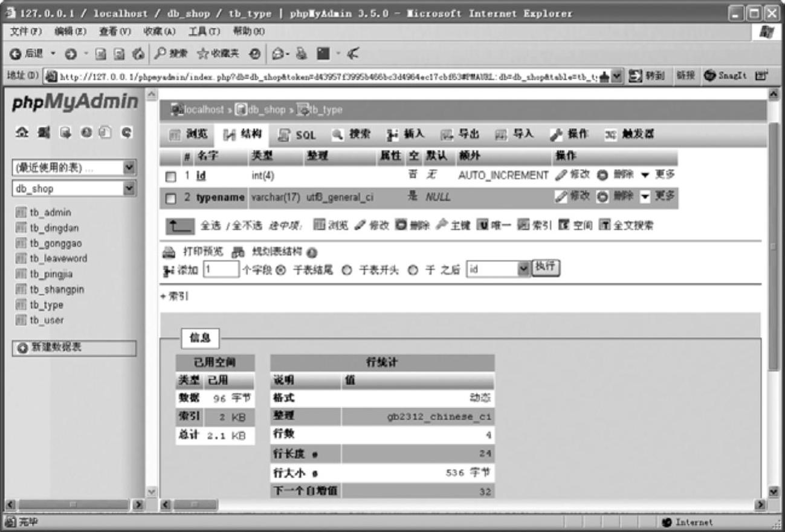Viewport: 785px width, 532px height.
Task: Click the 打印预览 (Print view) link
Action: coord(193,252)
